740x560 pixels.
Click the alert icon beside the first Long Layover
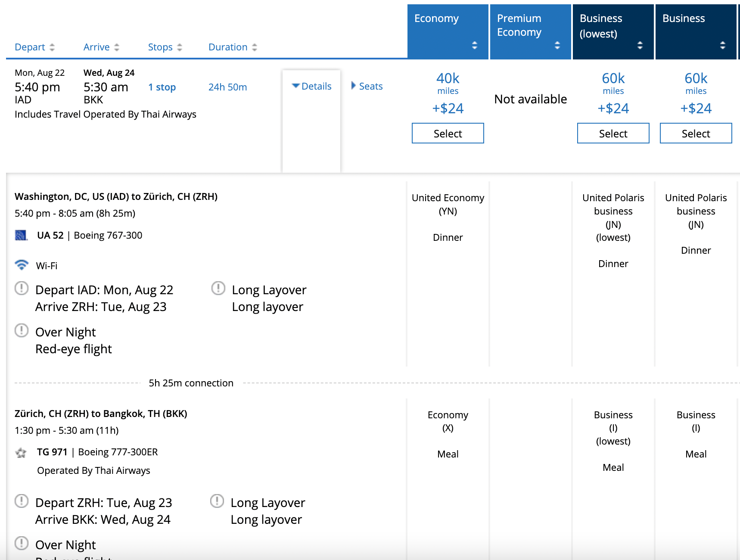[x=218, y=288]
